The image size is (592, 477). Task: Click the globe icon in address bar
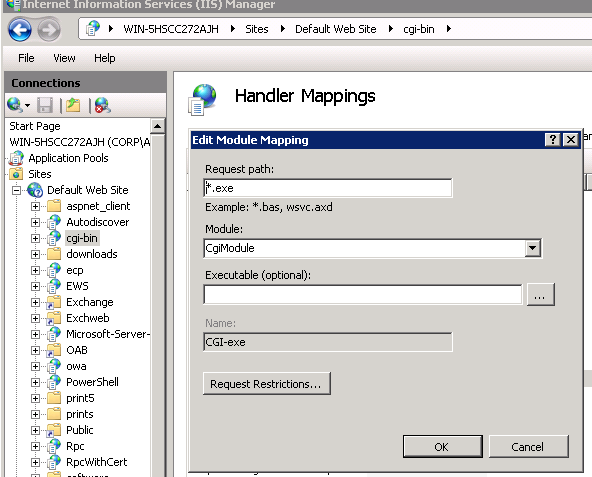pos(92,29)
